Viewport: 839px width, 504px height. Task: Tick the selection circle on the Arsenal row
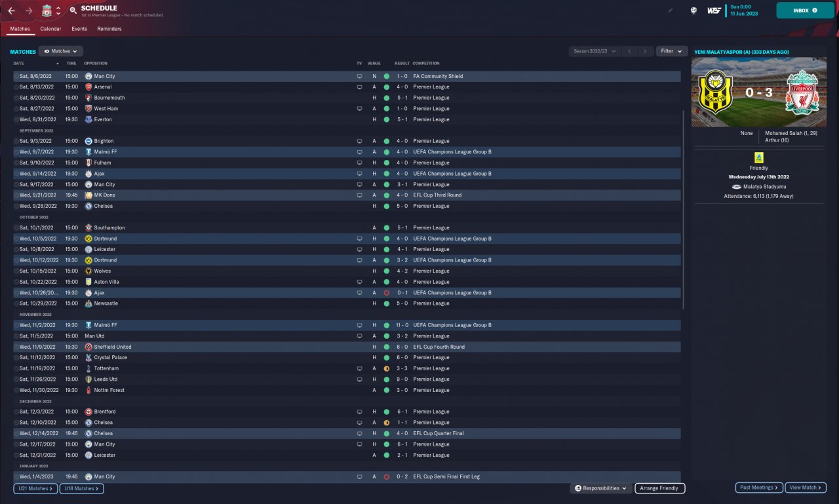click(x=16, y=87)
